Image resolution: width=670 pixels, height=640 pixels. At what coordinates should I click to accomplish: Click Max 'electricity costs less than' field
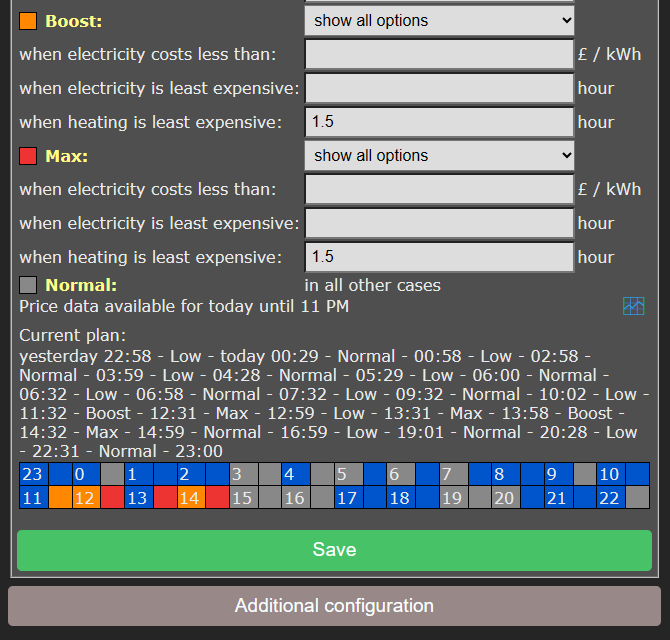click(x=439, y=189)
